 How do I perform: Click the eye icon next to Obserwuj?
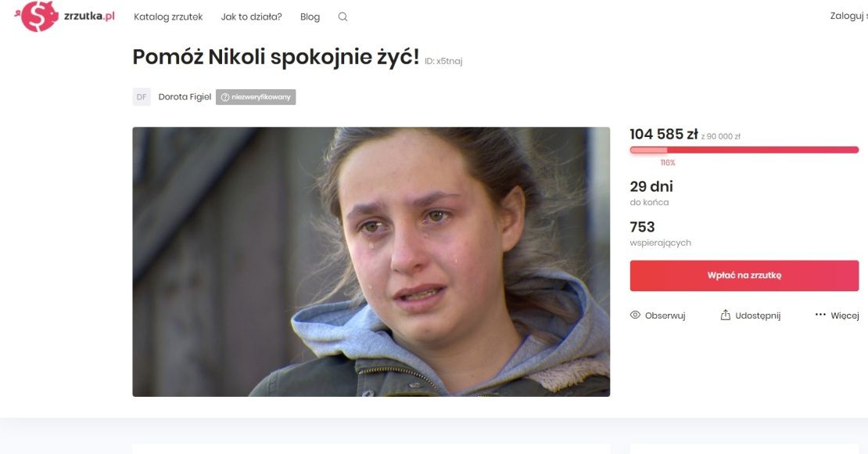(635, 315)
